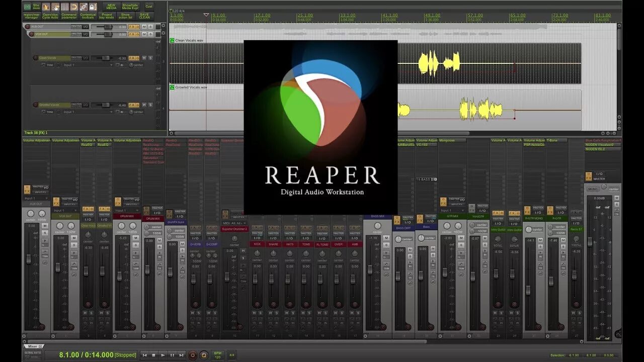Image resolution: width=644 pixels, height=362 pixels.
Task: Go to the start of the project
Action: (x=144, y=355)
